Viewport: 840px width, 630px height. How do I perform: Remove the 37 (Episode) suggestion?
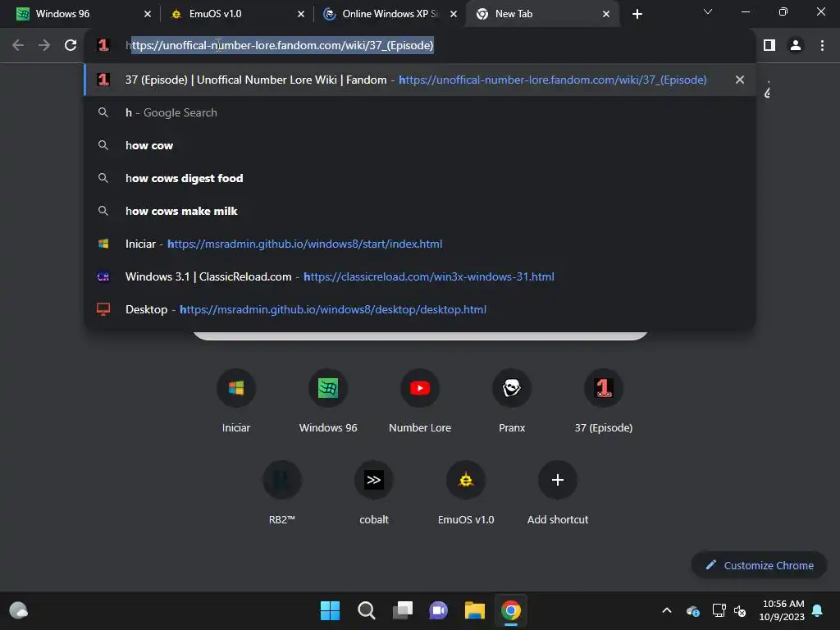740,80
